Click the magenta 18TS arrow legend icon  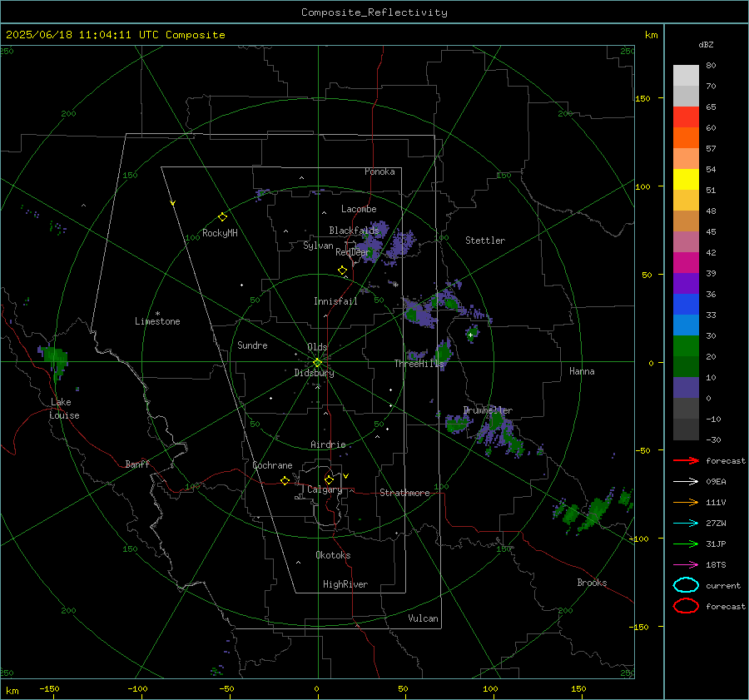(x=686, y=565)
